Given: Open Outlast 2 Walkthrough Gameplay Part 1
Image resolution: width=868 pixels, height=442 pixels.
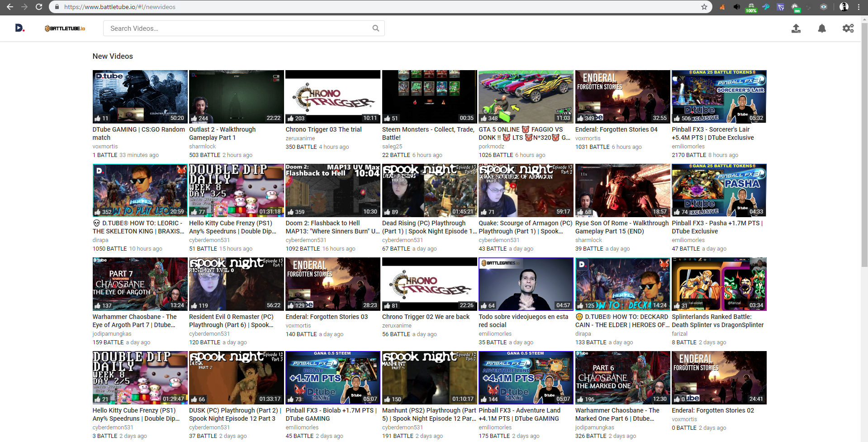Looking at the screenshot, I should tap(223, 133).
